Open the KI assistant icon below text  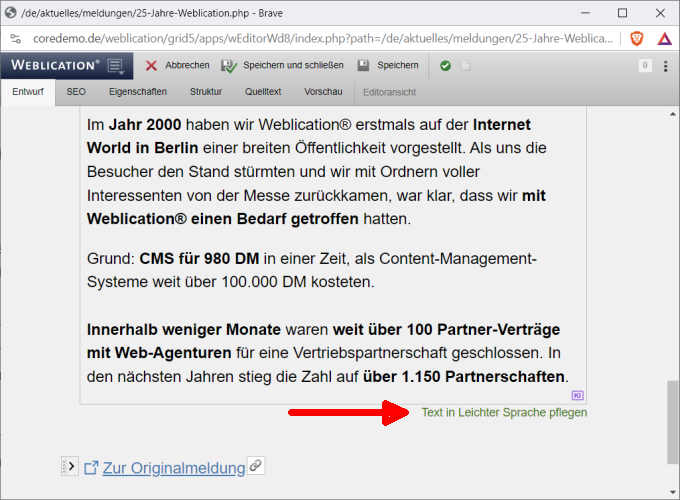click(x=577, y=395)
